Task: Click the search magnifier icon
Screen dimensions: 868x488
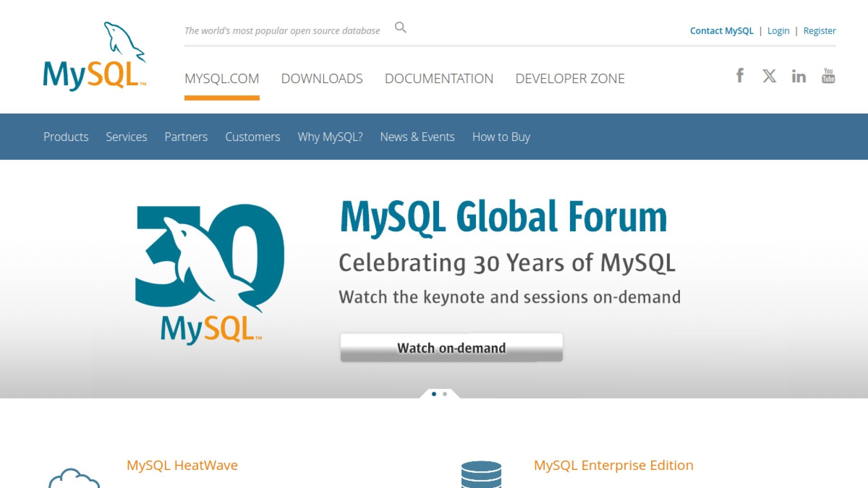Action: [400, 28]
